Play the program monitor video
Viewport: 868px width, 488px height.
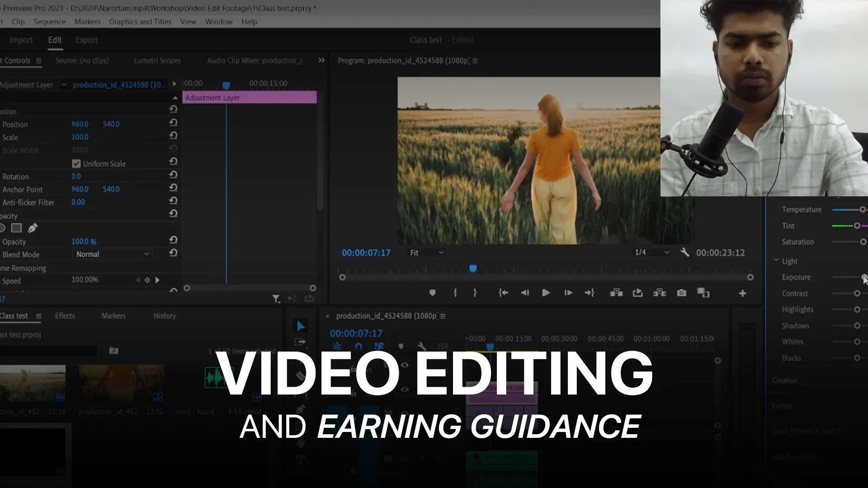point(546,293)
